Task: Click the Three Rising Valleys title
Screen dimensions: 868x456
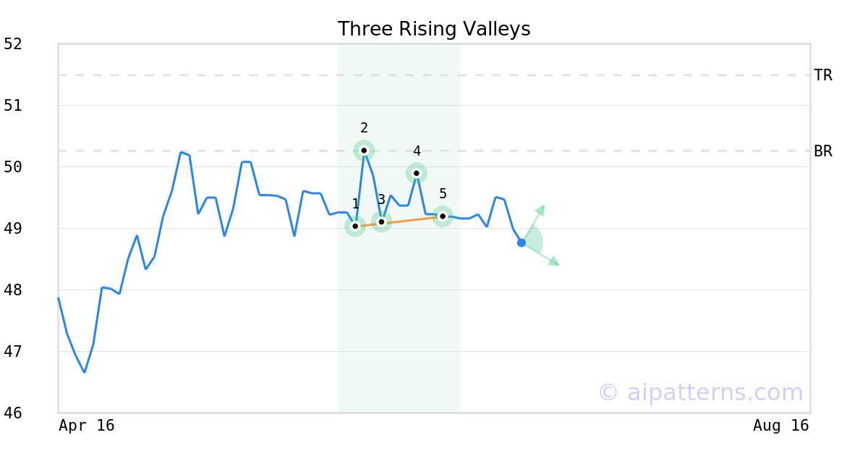Action: 434,29
